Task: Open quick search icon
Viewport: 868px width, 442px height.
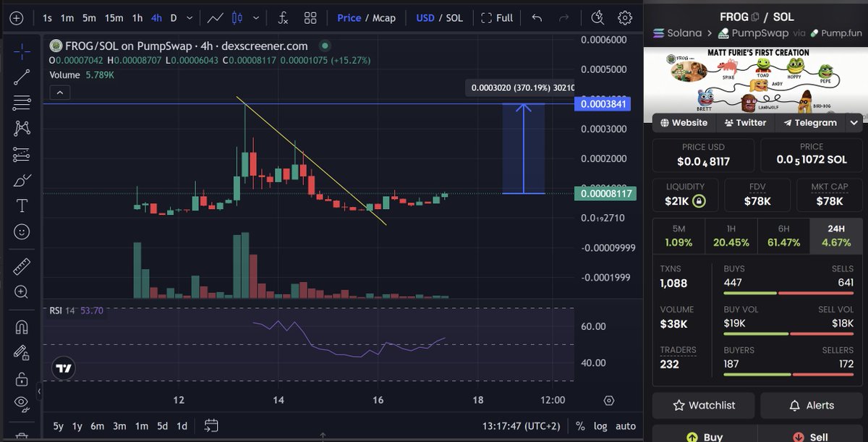Action: [x=597, y=18]
